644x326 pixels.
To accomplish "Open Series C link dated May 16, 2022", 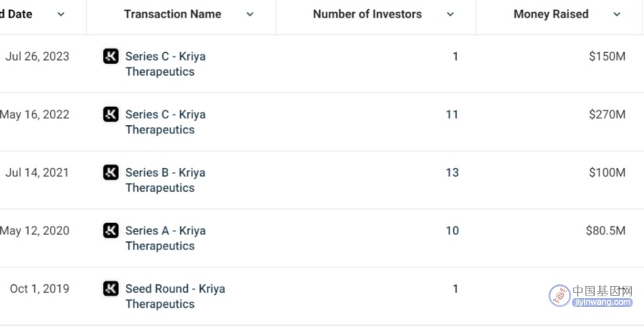I will pos(165,122).
